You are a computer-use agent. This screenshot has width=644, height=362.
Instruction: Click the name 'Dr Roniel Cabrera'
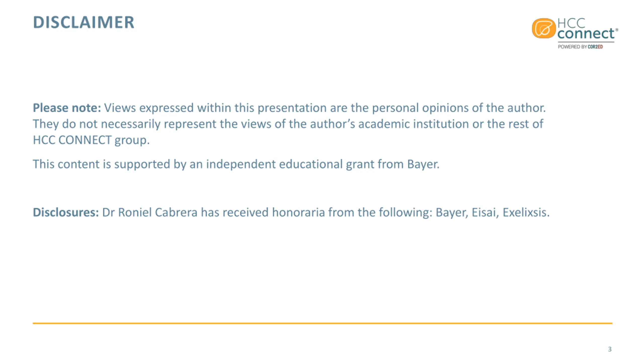[150, 212]
